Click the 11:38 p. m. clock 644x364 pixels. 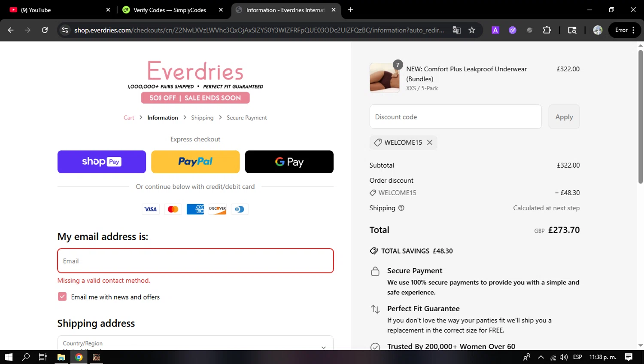tap(603, 357)
